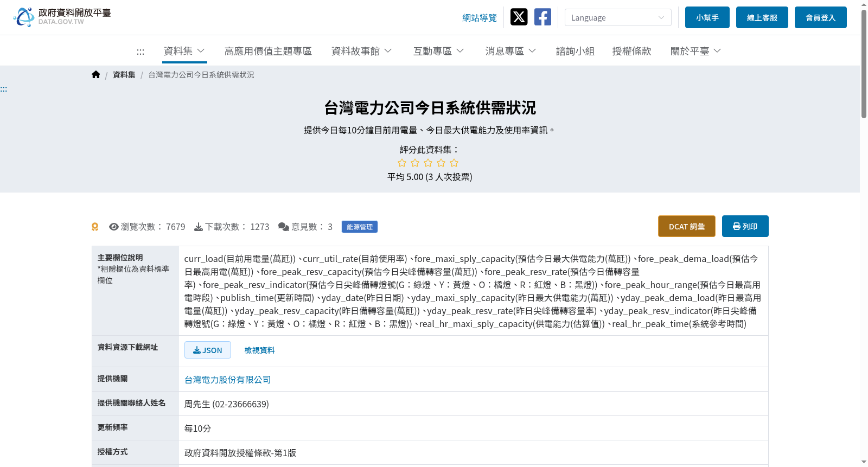Image resolution: width=868 pixels, height=467 pixels.
Task: Click the 會員登入 button
Action: tap(821, 17)
